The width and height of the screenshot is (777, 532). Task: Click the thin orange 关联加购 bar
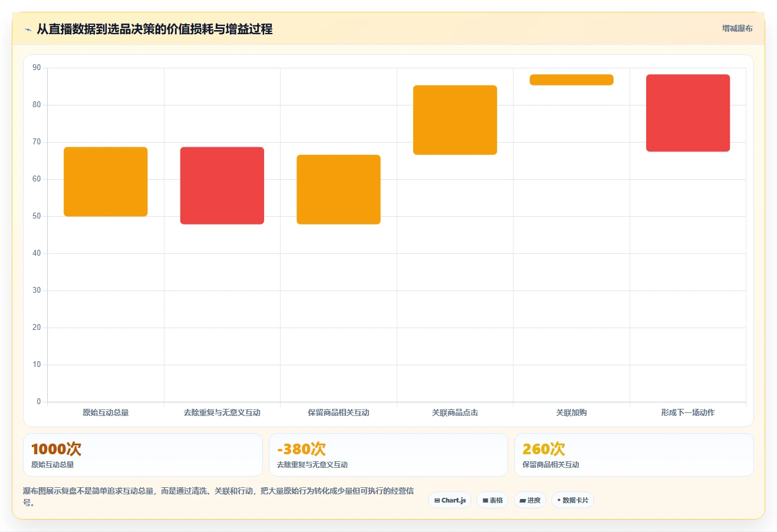pos(571,80)
